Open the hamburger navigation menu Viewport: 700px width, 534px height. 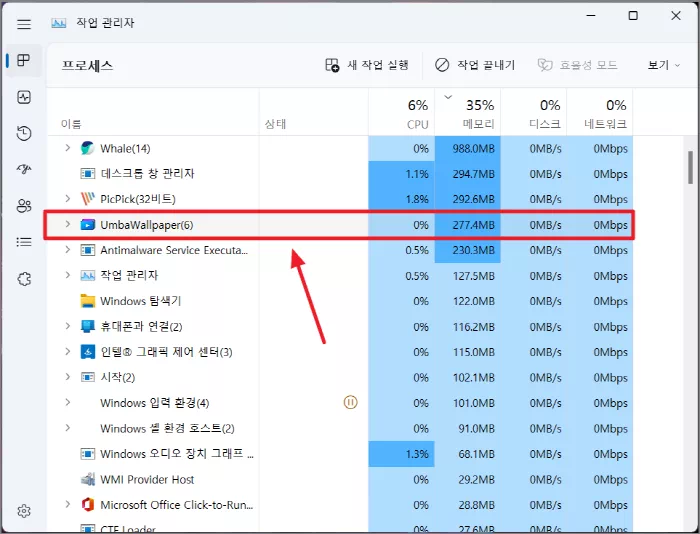coord(24,24)
